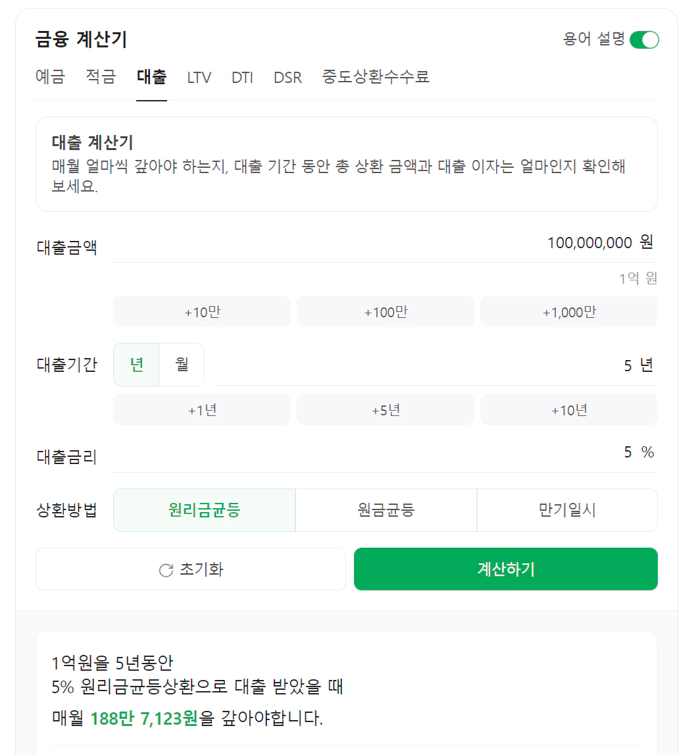This screenshot has height=755, width=700.
Task: Switch to the 적금 tab
Action: [x=100, y=77]
